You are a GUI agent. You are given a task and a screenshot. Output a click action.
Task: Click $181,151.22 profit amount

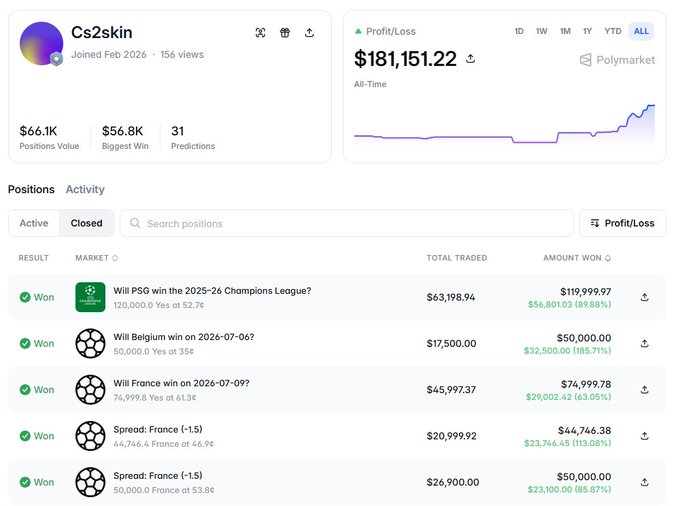(405, 59)
